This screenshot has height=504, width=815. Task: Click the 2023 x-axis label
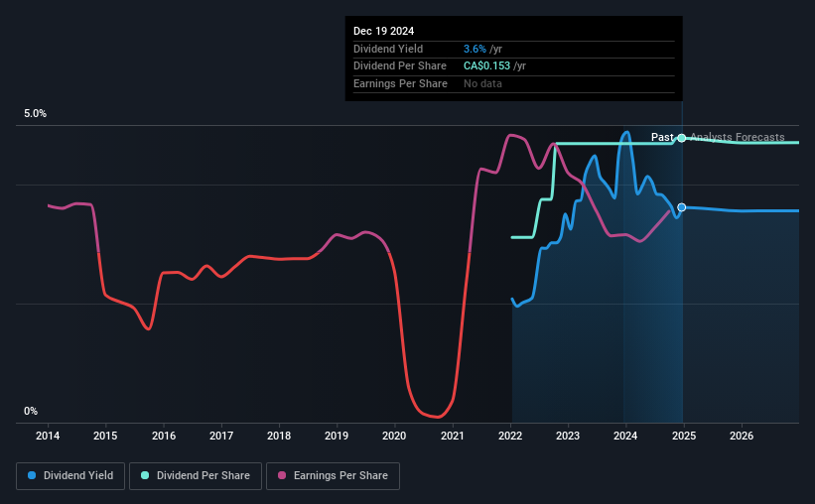568,436
